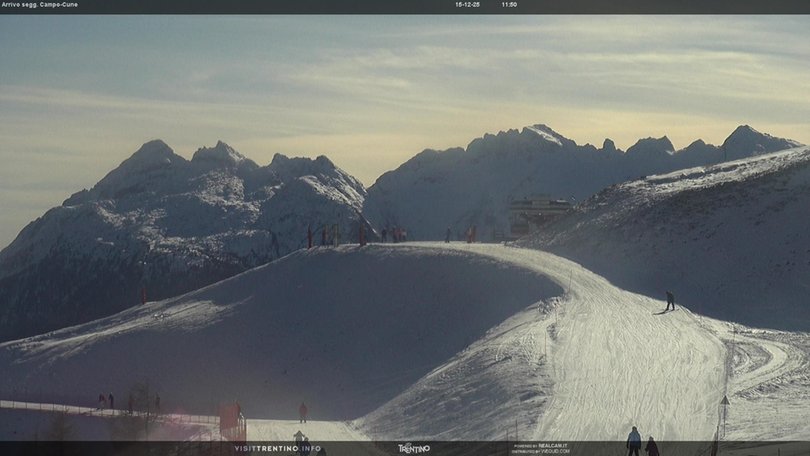Click the large snow mound in center

(320, 320)
